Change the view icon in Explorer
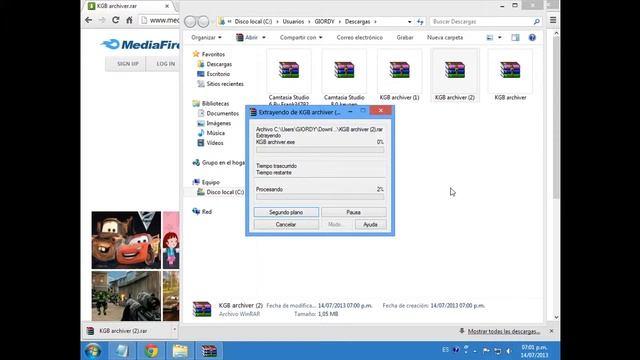This screenshot has height=360, width=640. tap(490, 38)
